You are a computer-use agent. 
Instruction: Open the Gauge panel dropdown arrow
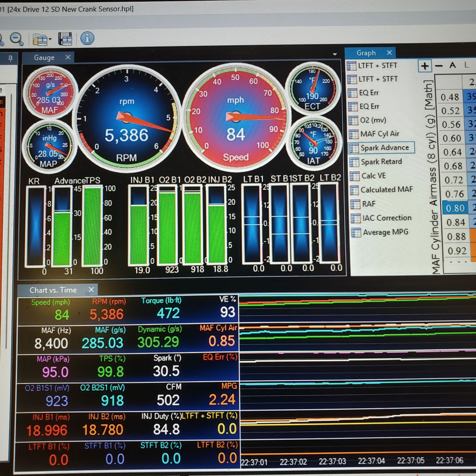pos(335,54)
